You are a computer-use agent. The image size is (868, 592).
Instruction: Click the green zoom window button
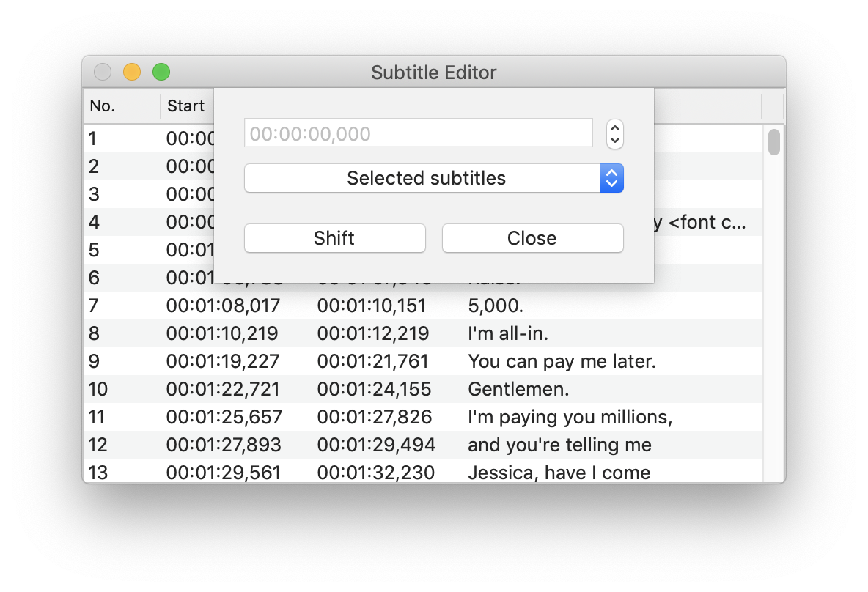[x=161, y=72]
